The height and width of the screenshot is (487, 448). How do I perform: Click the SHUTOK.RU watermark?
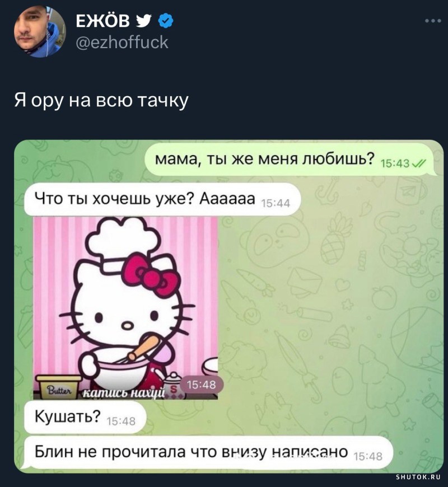(418, 477)
